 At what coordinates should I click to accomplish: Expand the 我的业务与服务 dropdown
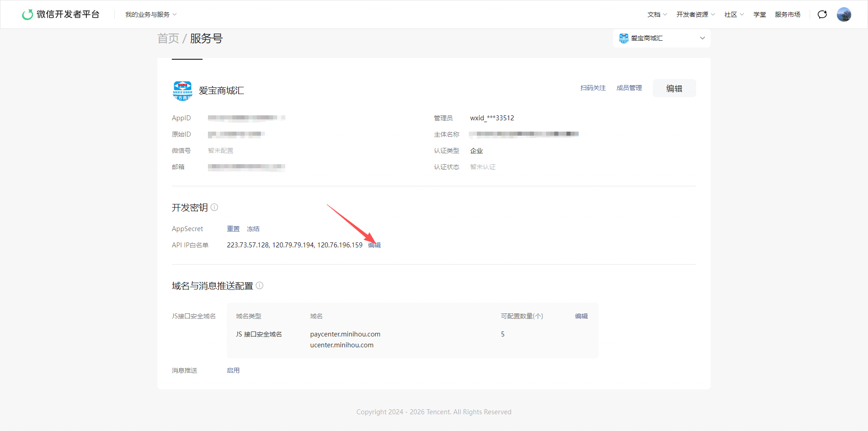pyautogui.click(x=151, y=14)
